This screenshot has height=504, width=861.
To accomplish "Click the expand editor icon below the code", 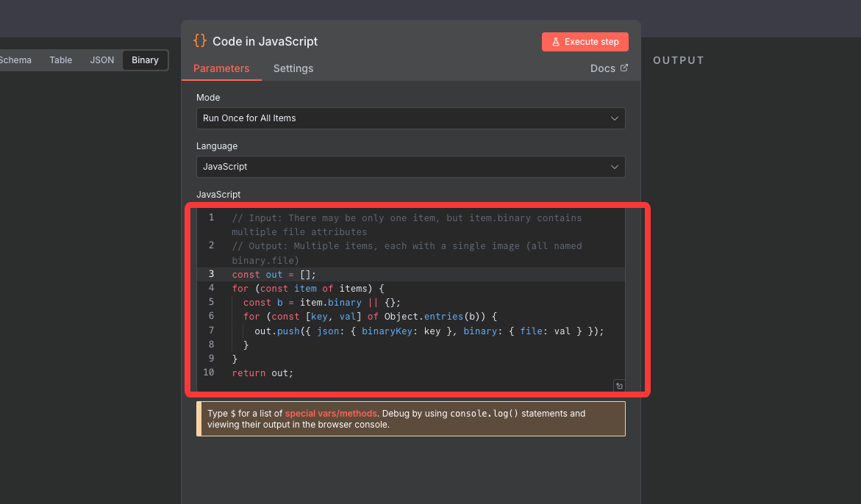I will (x=619, y=386).
